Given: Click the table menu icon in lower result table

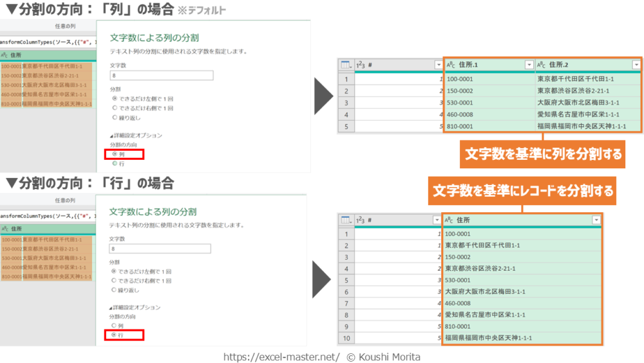Looking at the screenshot, I should pos(346,221).
